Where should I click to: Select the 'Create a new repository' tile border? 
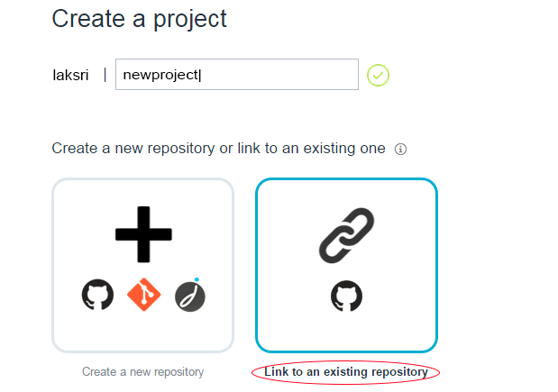tap(142, 265)
